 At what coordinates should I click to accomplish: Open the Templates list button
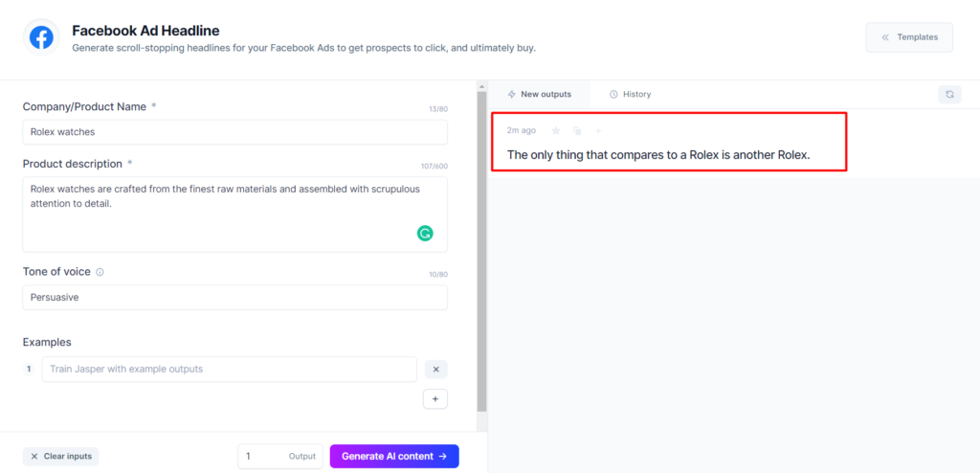[x=909, y=37]
